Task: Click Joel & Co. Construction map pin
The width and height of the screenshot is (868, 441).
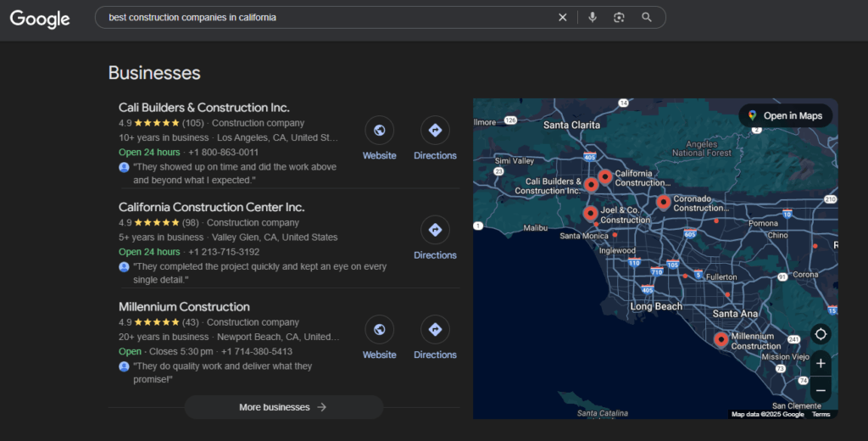Action: (591, 213)
